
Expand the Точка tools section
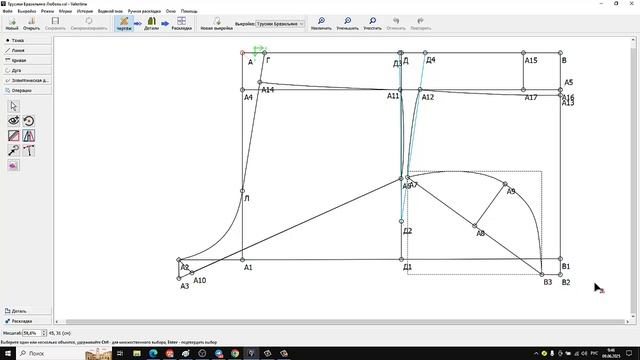[27, 40]
